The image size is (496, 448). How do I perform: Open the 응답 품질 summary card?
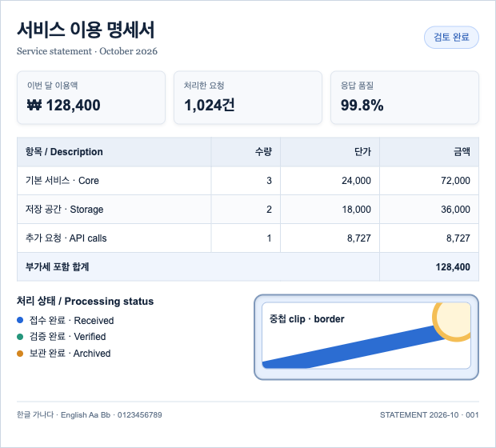(x=405, y=98)
